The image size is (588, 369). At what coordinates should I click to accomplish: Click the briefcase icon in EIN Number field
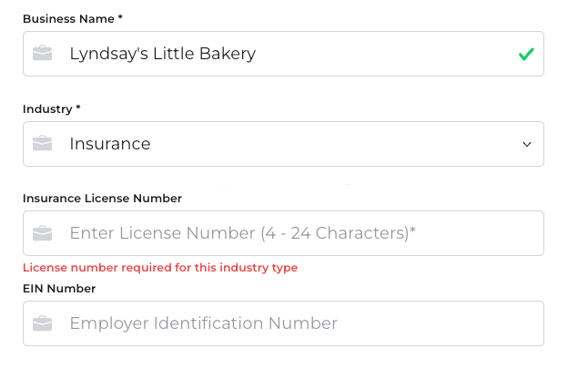point(43,323)
